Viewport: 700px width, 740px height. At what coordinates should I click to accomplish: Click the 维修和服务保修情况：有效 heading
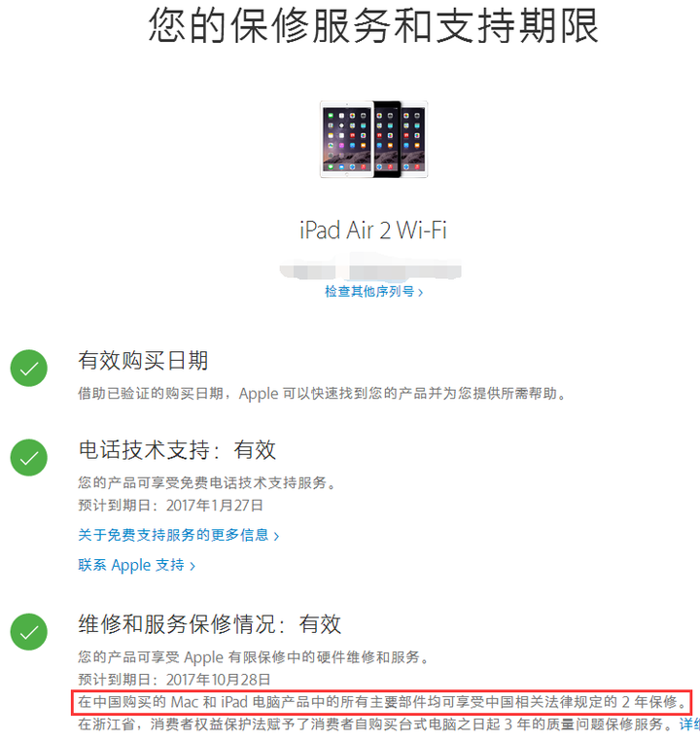click(x=209, y=624)
